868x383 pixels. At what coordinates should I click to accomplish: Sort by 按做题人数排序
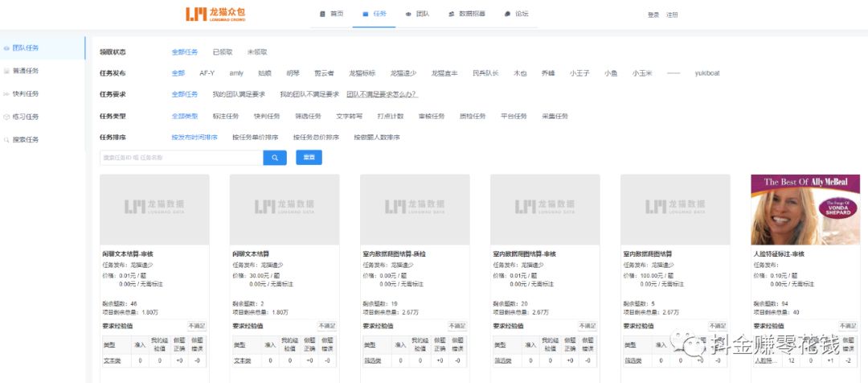(377, 137)
